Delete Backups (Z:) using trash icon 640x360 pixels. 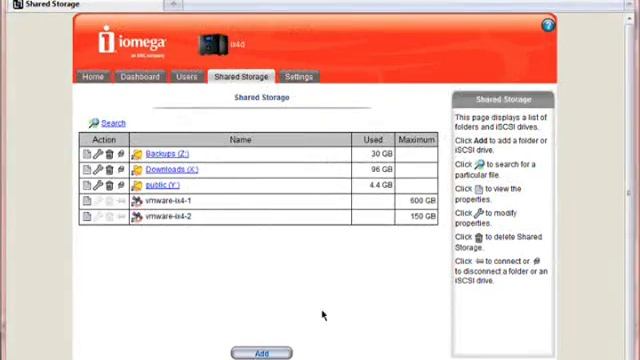tap(109, 154)
